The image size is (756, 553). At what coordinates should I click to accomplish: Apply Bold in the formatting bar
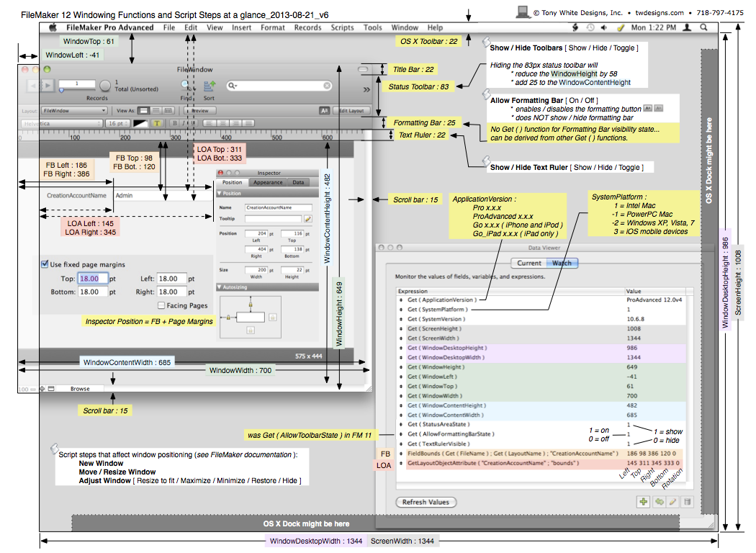coord(174,123)
